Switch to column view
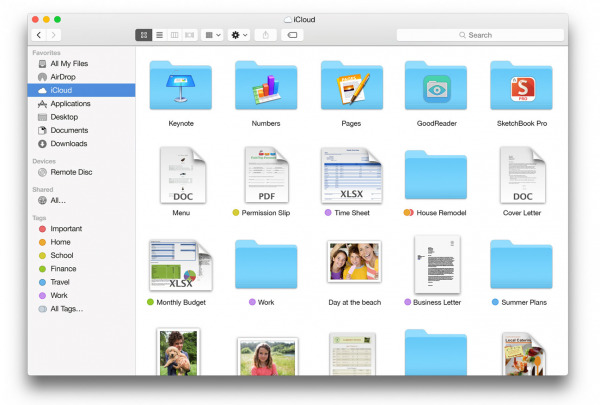 (175, 35)
